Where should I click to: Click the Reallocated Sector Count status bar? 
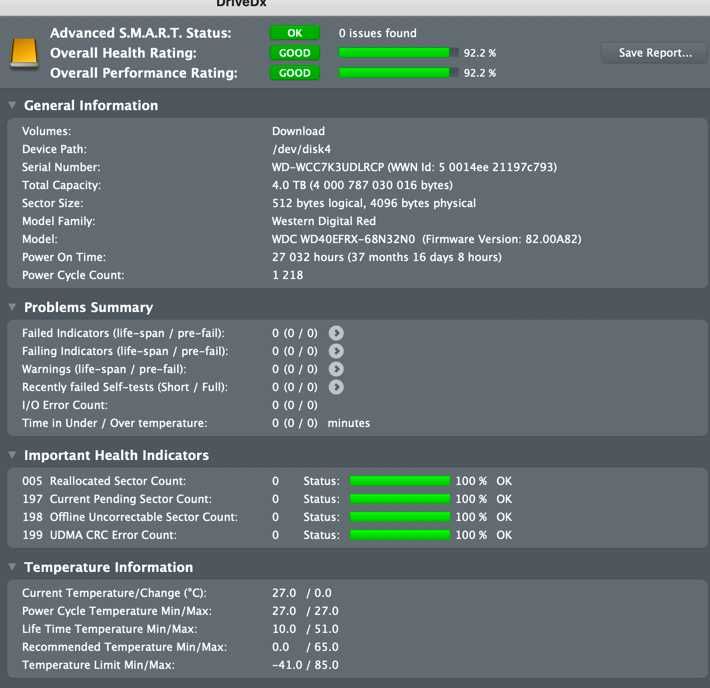[x=400, y=481]
